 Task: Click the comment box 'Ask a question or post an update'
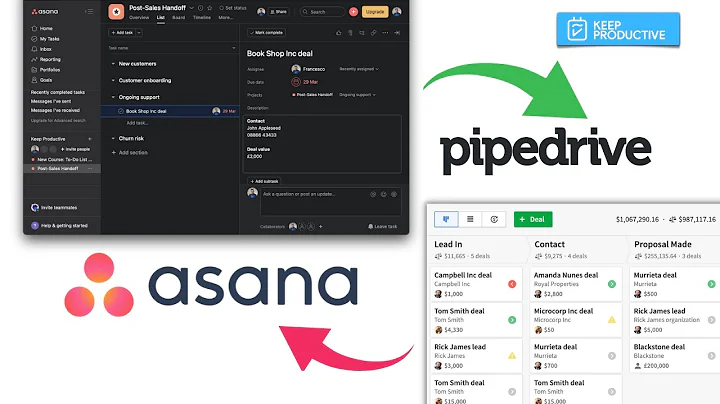coord(331,201)
